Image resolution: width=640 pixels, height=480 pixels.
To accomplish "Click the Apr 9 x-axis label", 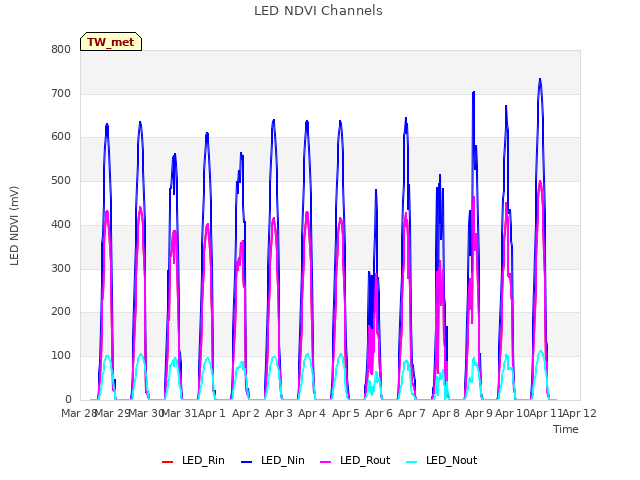I will pyautogui.click(x=479, y=413).
